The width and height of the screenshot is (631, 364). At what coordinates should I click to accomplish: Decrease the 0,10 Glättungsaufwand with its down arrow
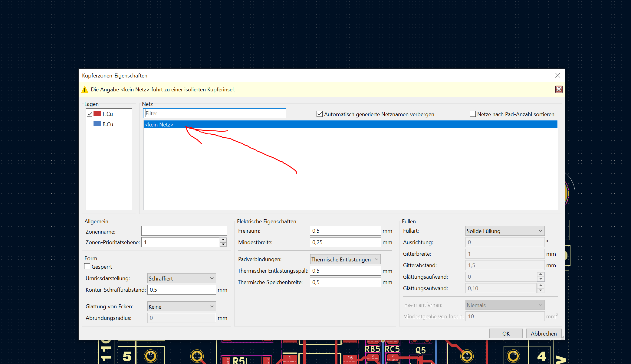pos(541,290)
